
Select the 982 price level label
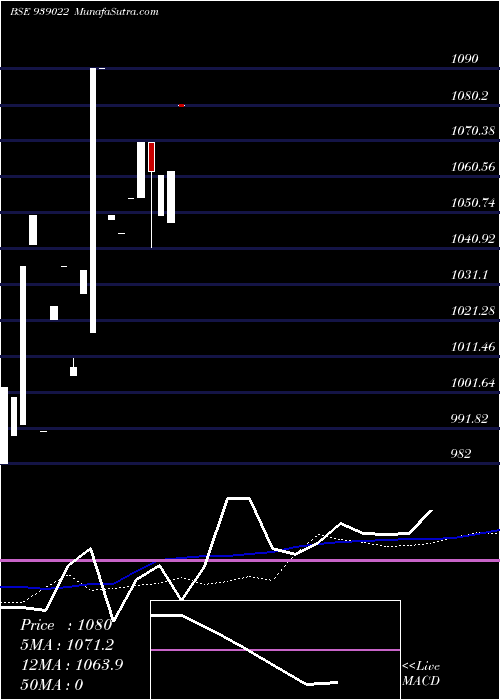tap(461, 454)
